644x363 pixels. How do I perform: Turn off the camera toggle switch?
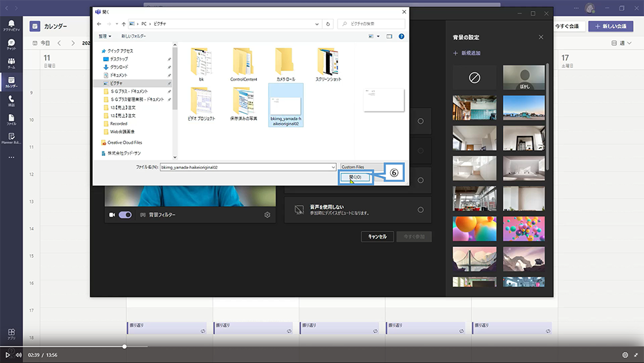(x=125, y=215)
